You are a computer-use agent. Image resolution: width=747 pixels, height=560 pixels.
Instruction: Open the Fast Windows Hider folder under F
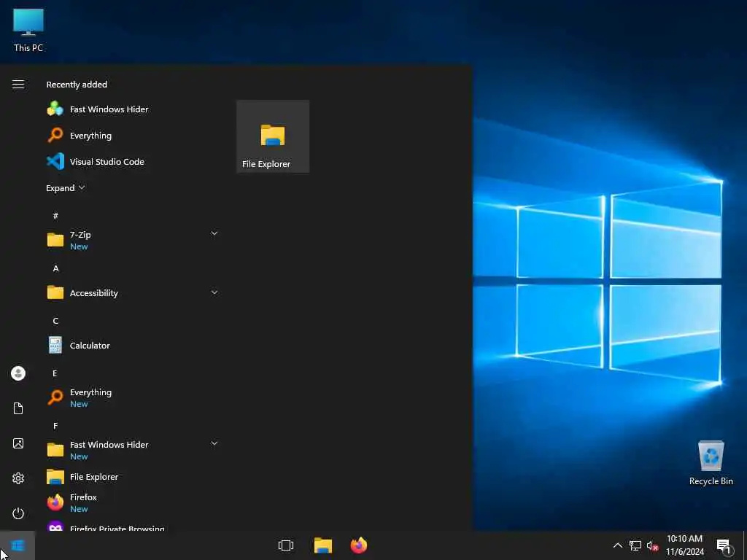(x=133, y=450)
